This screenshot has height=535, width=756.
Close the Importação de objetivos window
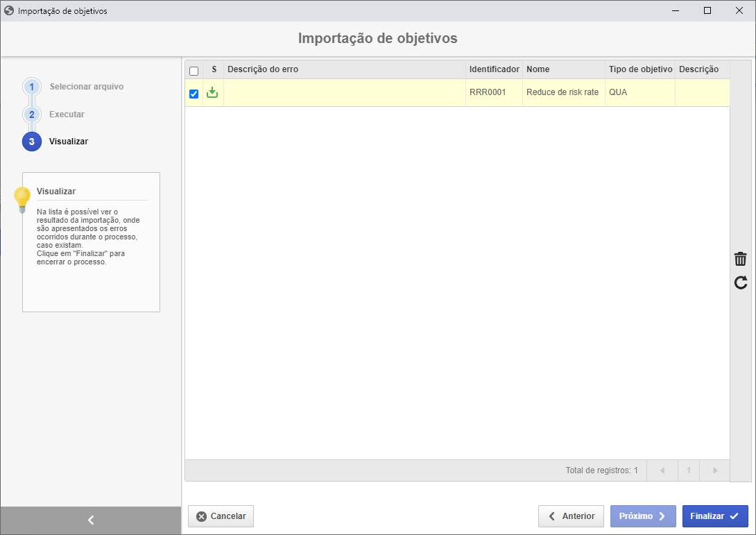coord(739,10)
